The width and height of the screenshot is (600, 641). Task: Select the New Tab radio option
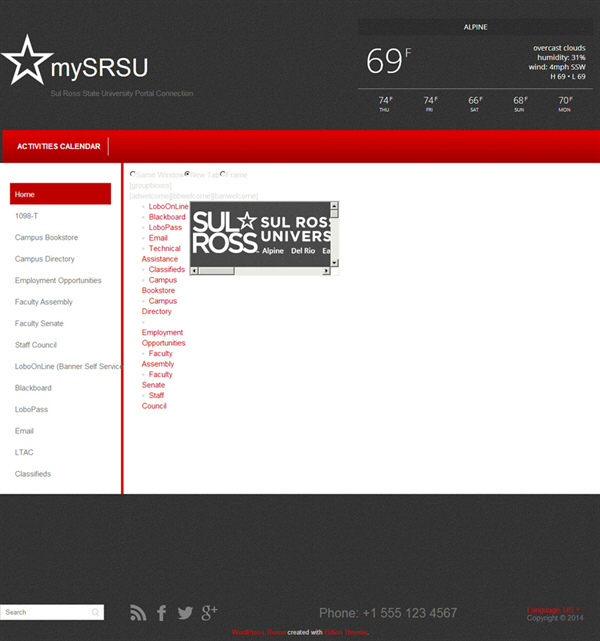pyautogui.click(x=188, y=175)
